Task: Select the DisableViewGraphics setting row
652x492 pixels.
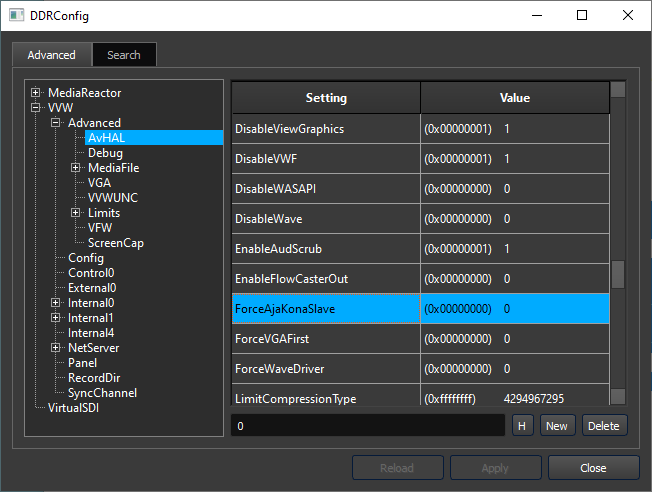Action: 420,129
